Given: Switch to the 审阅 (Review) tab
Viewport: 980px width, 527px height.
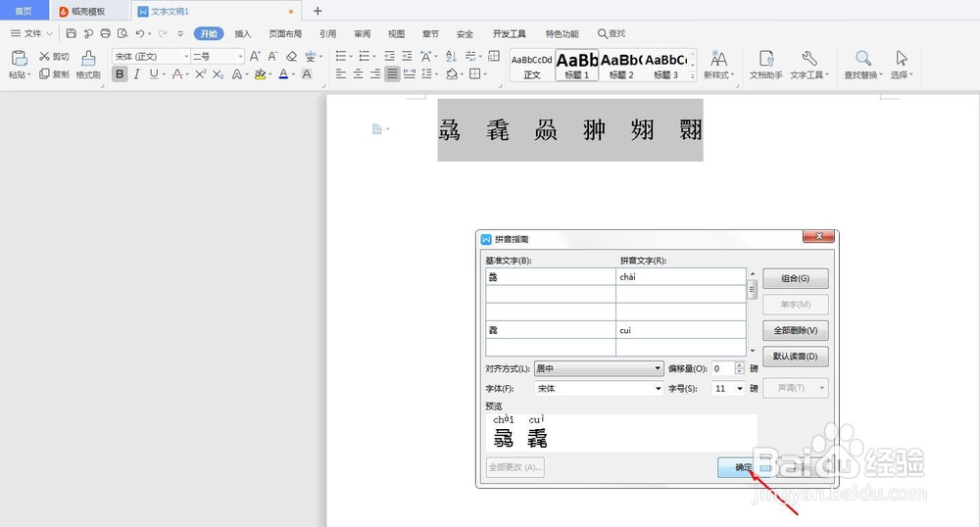Looking at the screenshot, I should tap(362, 33).
